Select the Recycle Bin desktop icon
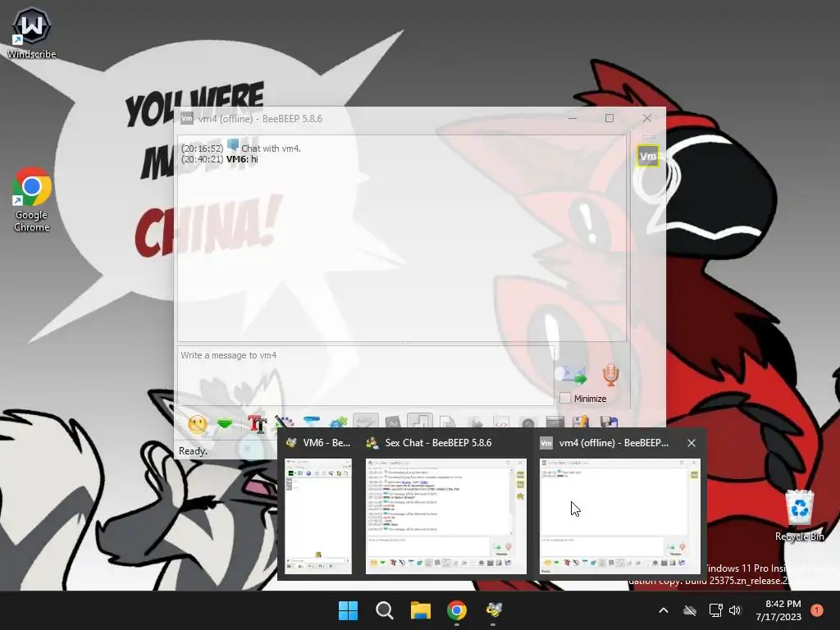Screen dimensions: 840x630 (799, 515)
